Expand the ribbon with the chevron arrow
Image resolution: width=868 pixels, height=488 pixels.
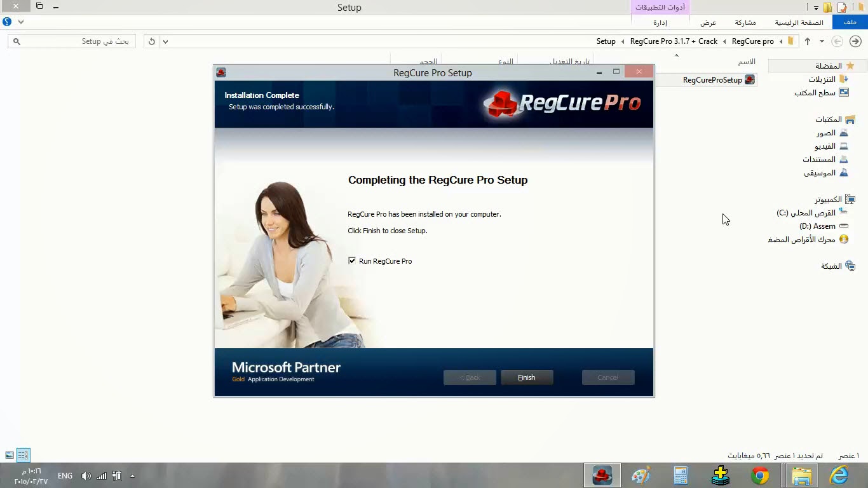click(x=21, y=22)
